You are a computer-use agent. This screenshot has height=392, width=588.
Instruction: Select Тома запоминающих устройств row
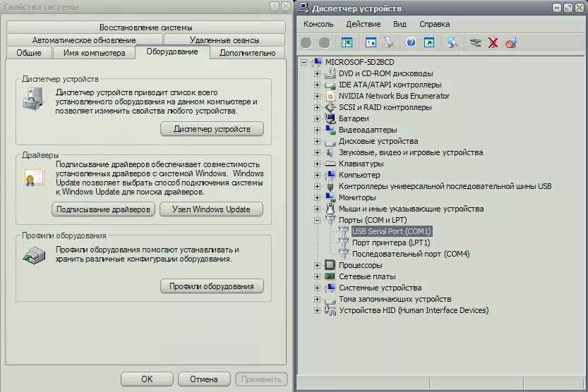pos(395,299)
